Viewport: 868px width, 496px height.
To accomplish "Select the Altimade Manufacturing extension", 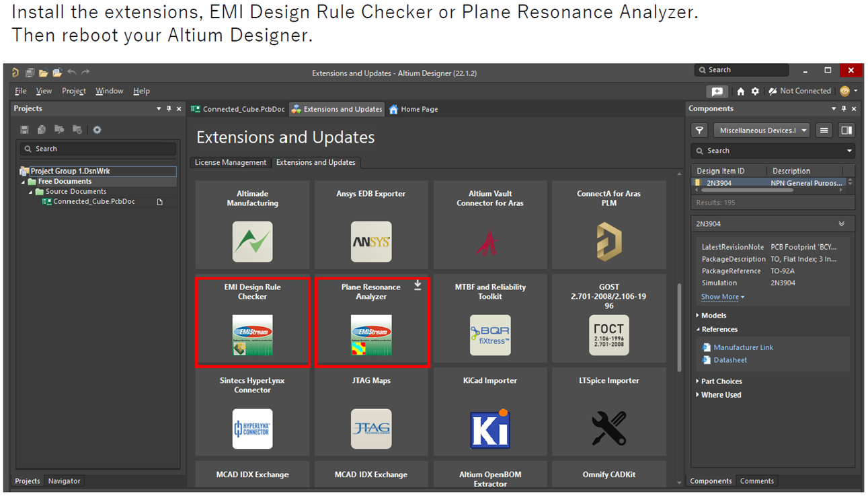I will coord(253,225).
